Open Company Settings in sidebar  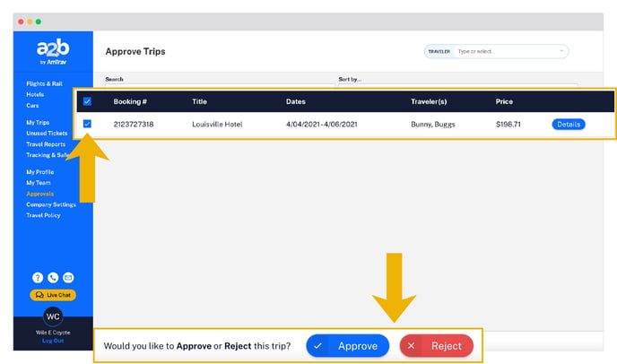(50, 204)
